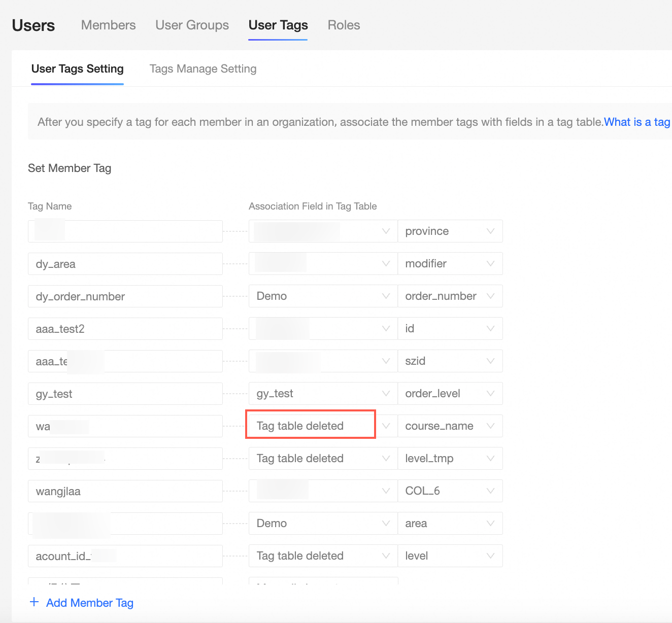Click the Add Member Tag link
Image resolution: width=672 pixels, height=623 pixels.
[89, 603]
